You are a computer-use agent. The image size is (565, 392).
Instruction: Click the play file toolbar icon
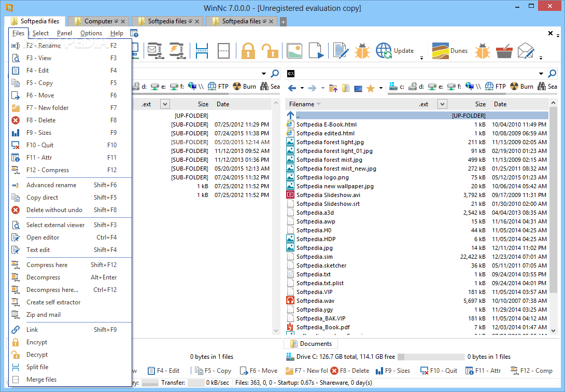(x=316, y=51)
